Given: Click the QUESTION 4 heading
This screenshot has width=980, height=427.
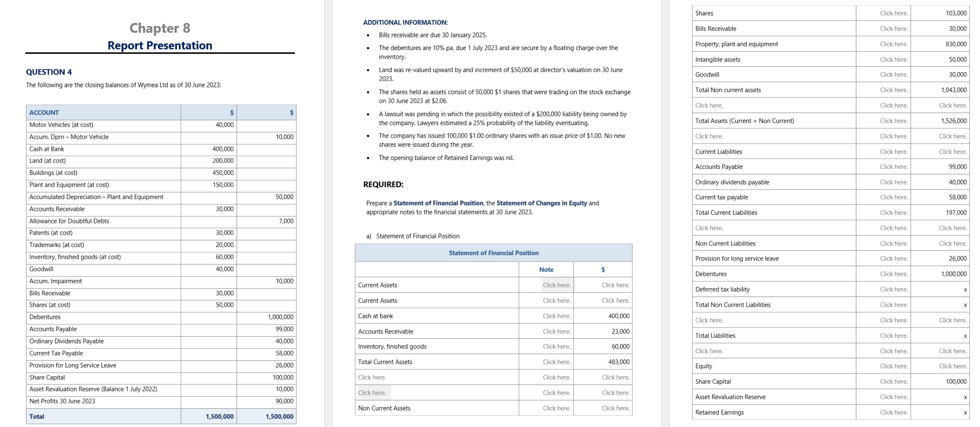Looking at the screenshot, I should point(49,72).
